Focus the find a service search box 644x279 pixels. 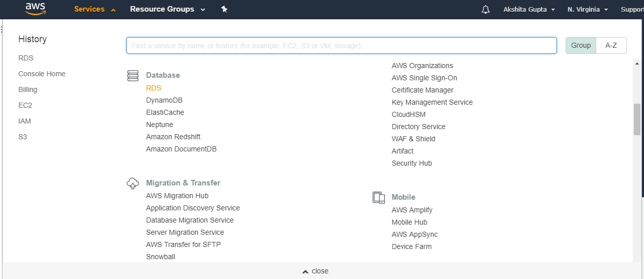[x=342, y=45]
